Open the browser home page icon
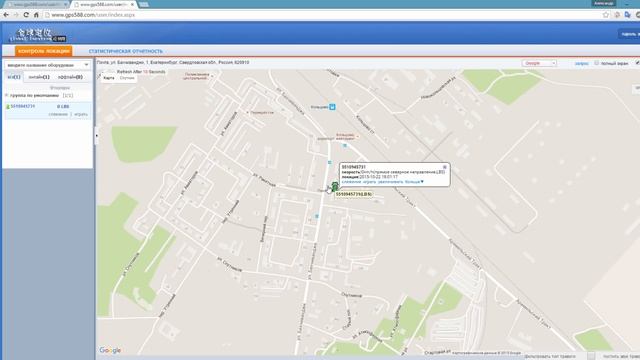 pos(36,15)
